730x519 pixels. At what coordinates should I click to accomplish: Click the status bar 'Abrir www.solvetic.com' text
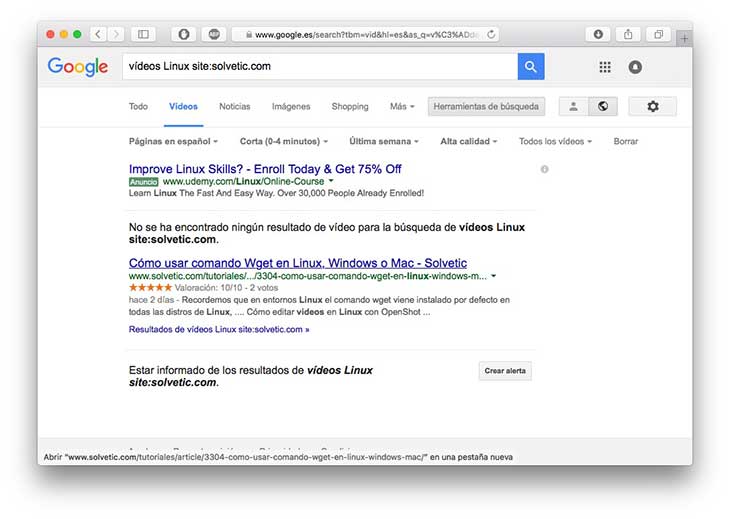278,457
